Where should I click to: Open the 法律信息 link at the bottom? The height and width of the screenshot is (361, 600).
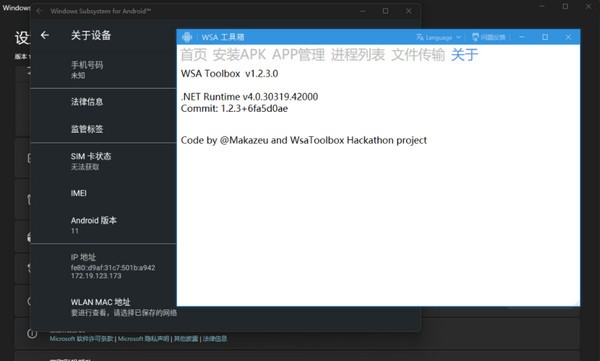click(x=215, y=339)
